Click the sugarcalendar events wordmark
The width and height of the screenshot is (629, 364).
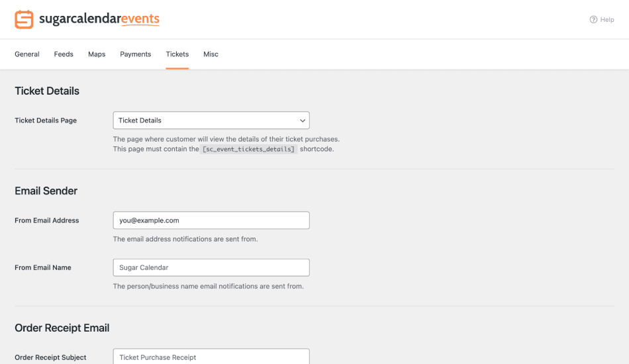point(99,19)
